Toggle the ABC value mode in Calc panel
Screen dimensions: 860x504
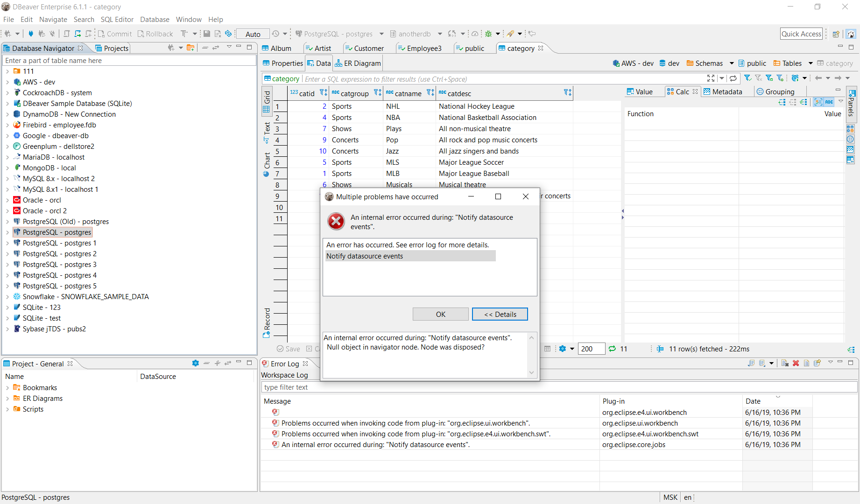[829, 102]
